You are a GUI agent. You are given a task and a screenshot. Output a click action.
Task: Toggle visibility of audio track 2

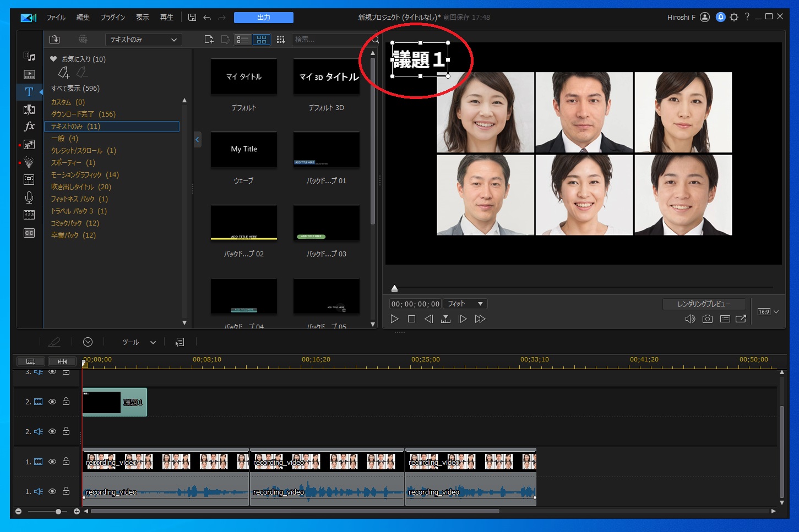tap(52, 432)
